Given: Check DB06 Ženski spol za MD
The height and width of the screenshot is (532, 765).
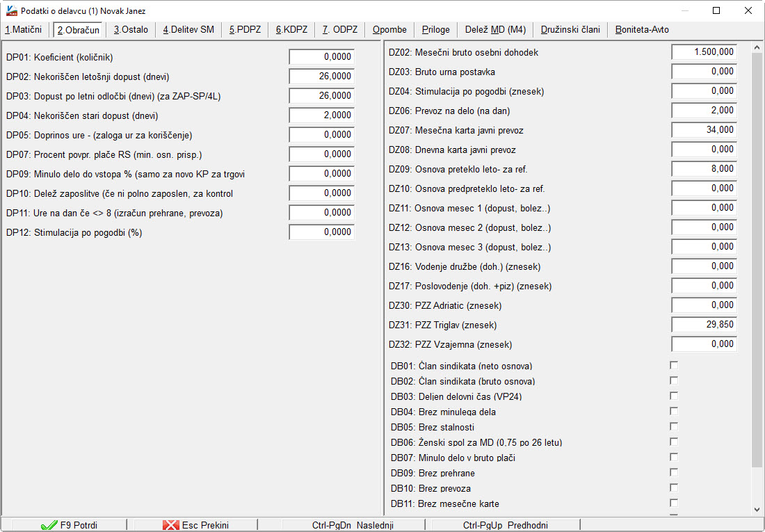Looking at the screenshot, I should 674,442.
